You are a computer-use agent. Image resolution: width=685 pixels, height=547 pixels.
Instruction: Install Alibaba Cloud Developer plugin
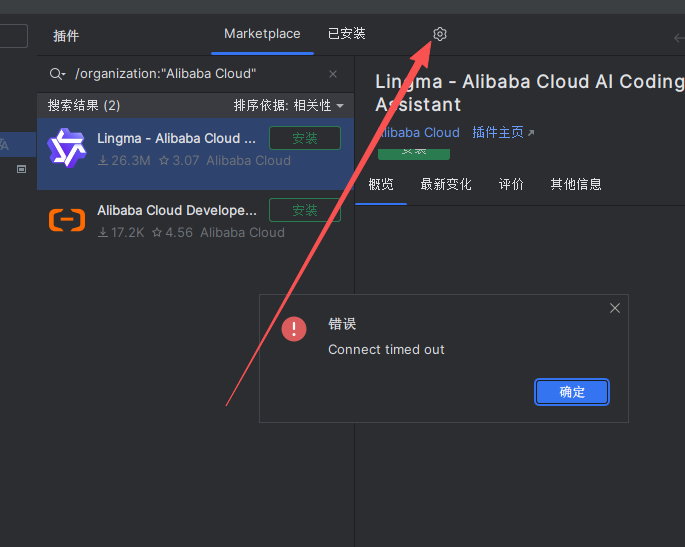click(305, 210)
